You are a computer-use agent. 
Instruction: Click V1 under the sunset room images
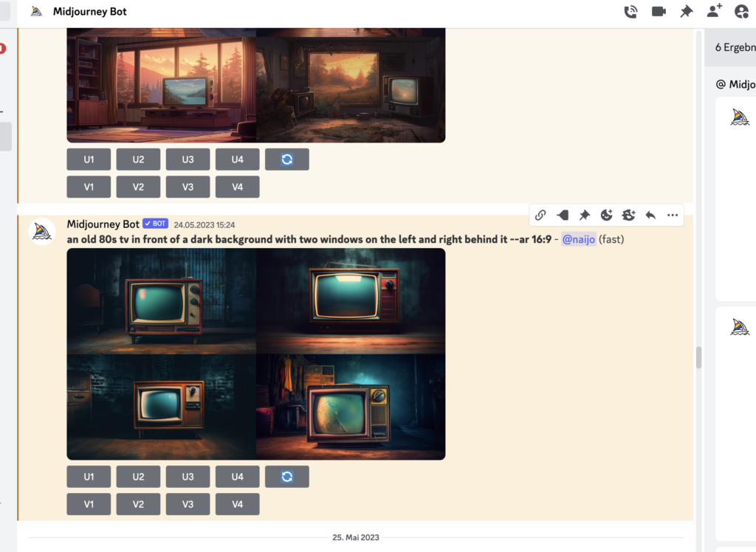coord(89,187)
